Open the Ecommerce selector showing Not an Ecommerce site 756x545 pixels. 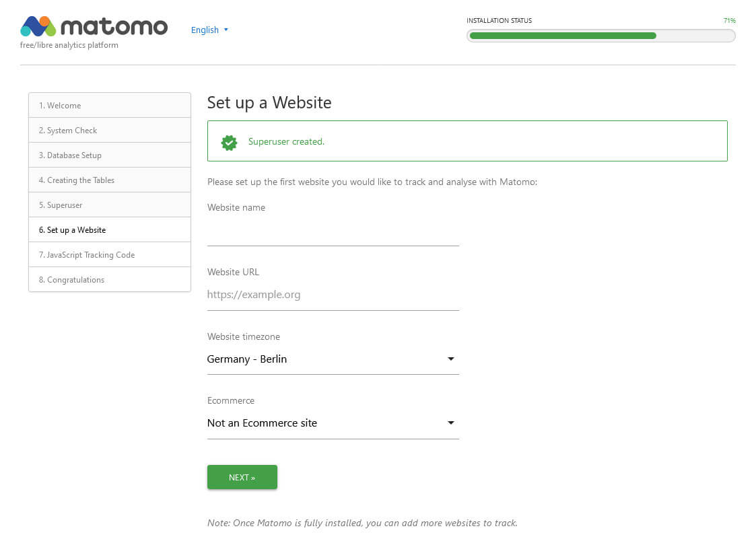tap(303, 423)
